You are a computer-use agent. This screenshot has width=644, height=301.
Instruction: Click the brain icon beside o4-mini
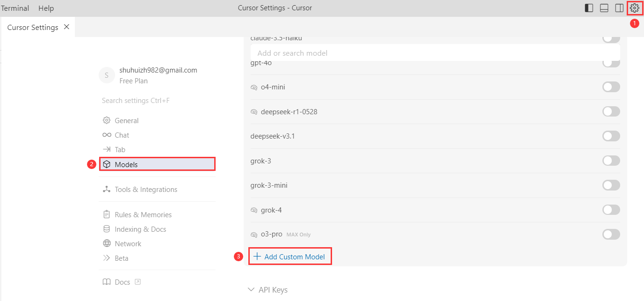(x=254, y=87)
